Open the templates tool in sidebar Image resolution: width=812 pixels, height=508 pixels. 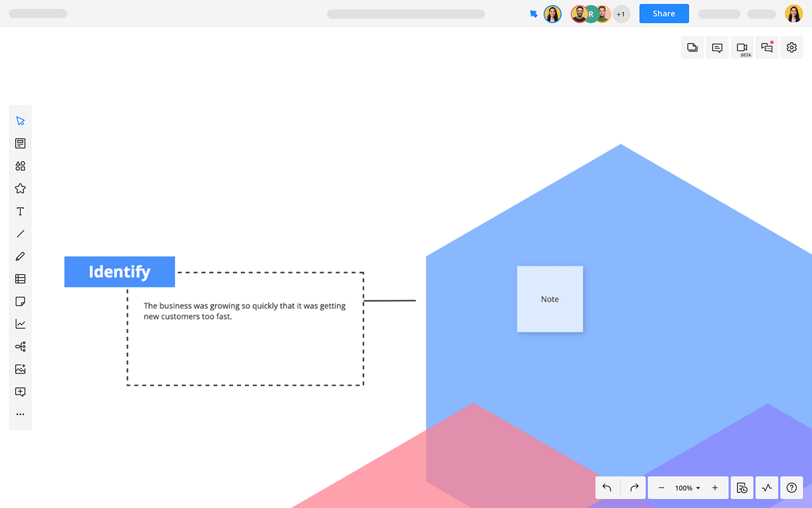click(x=20, y=143)
